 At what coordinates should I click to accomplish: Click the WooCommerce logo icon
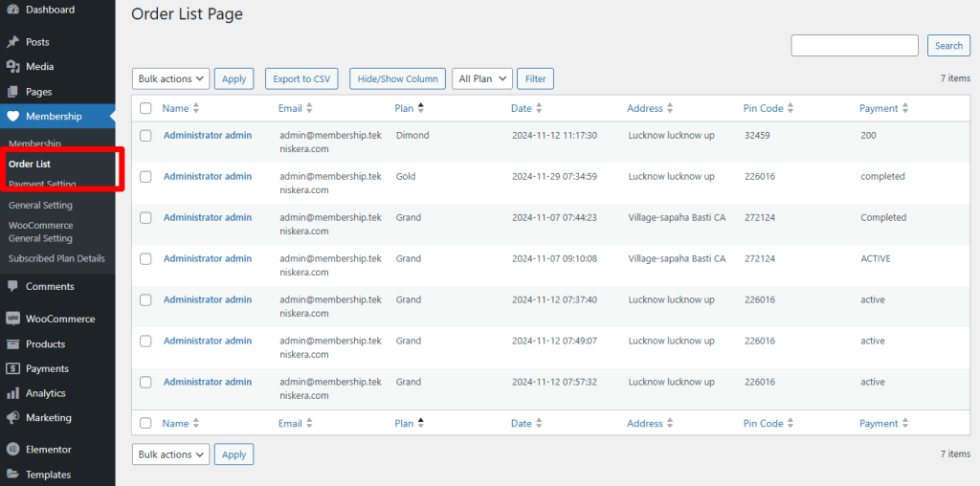tap(12, 319)
